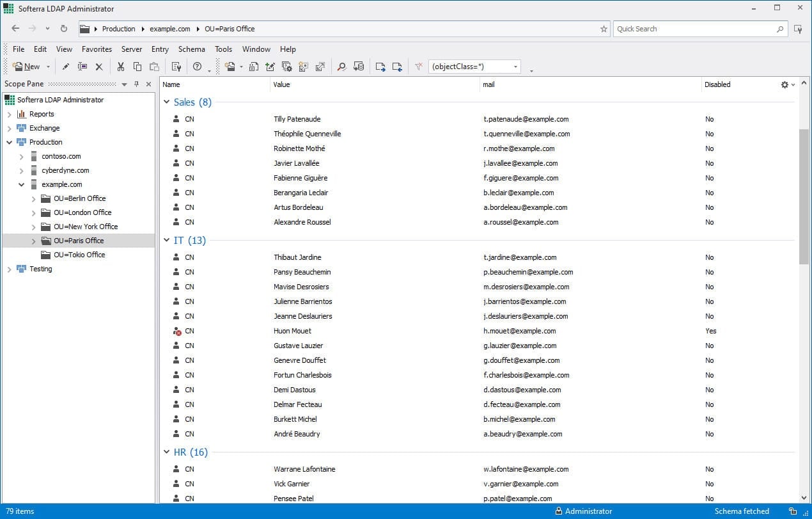Screen dimensions: 812x519
Task: Expand the Exchange tree node
Action: (x=9, y=128)
